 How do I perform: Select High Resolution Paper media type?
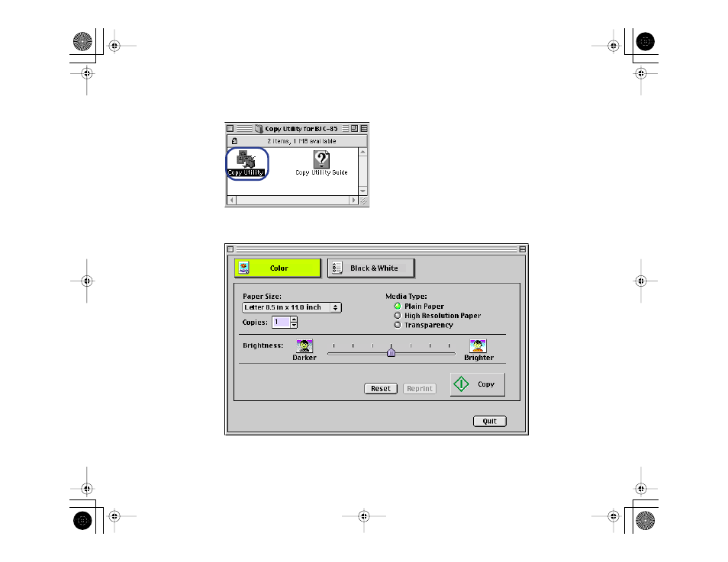(x=398, y=316)
